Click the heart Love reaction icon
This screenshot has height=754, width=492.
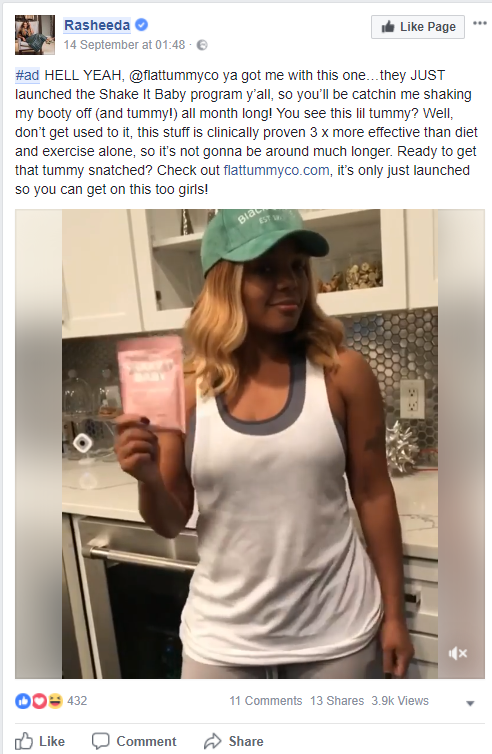(39, 701)
